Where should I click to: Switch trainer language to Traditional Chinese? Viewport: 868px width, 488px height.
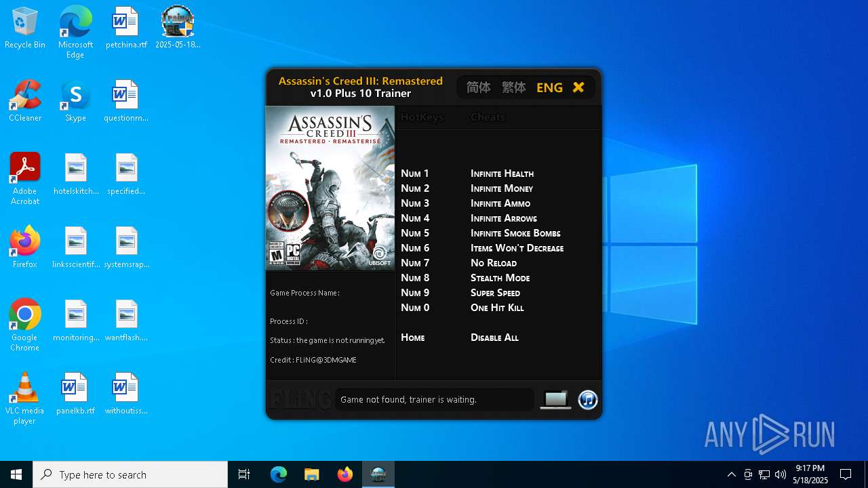[x=514, y=87]
